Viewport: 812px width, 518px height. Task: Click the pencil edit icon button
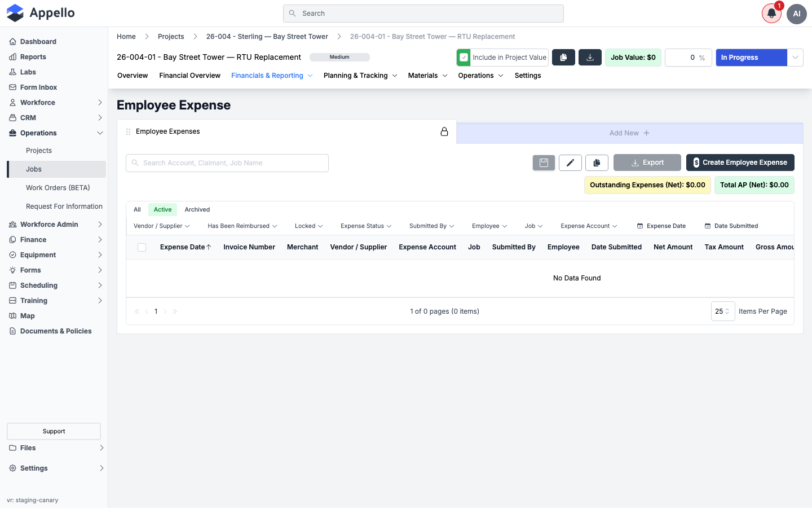(570, 163)
